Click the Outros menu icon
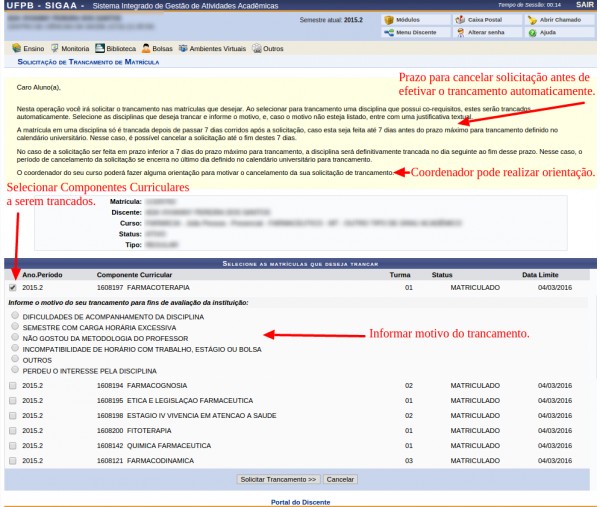 pyautogui.click(x=257, y=48)
